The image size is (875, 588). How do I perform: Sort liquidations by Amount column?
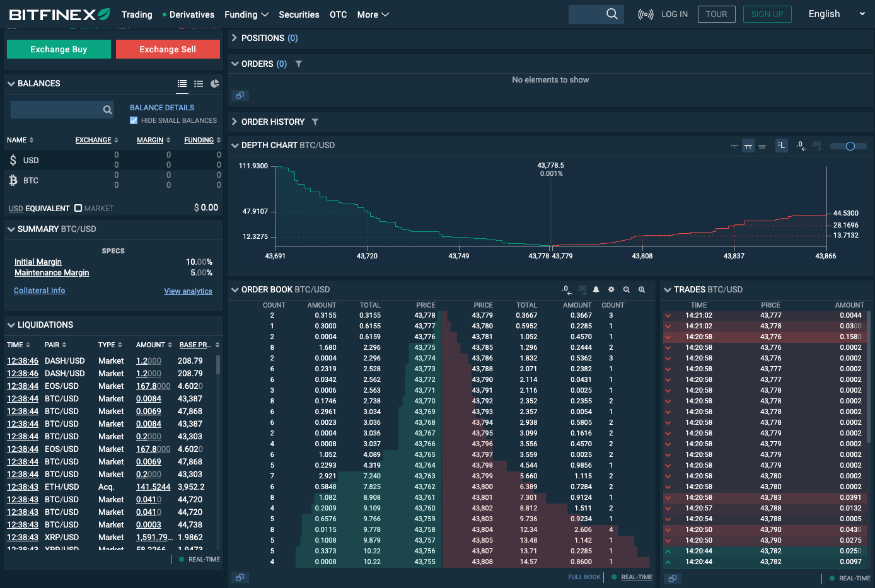click(x=154, y=345)
